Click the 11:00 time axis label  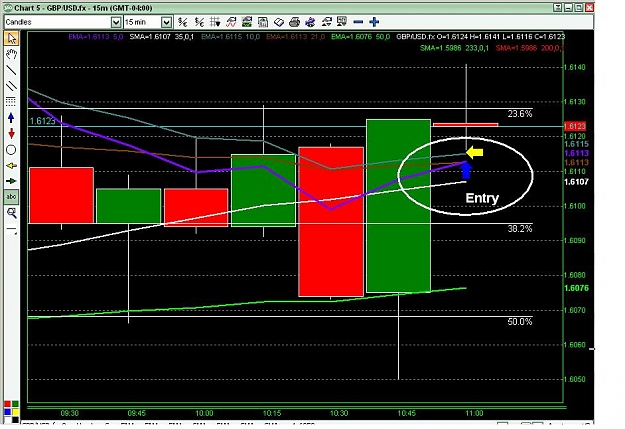pyautogui.click(x=474, y=413)
